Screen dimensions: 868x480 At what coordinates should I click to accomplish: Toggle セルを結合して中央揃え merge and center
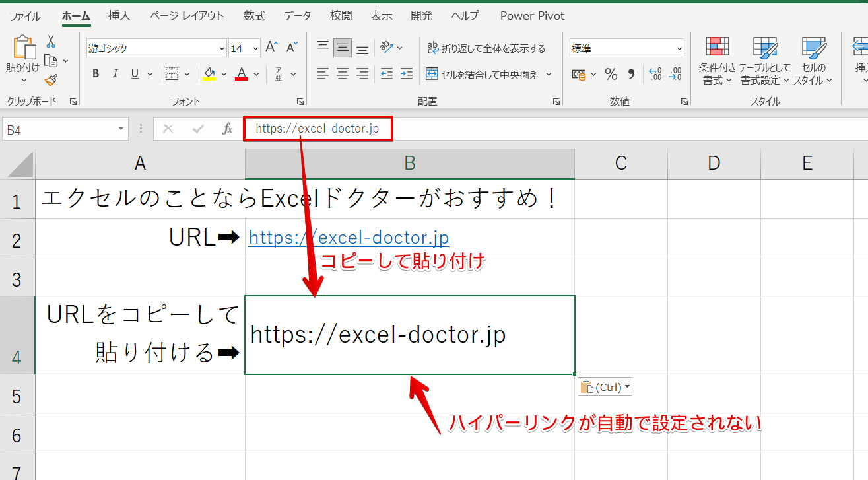481,74
